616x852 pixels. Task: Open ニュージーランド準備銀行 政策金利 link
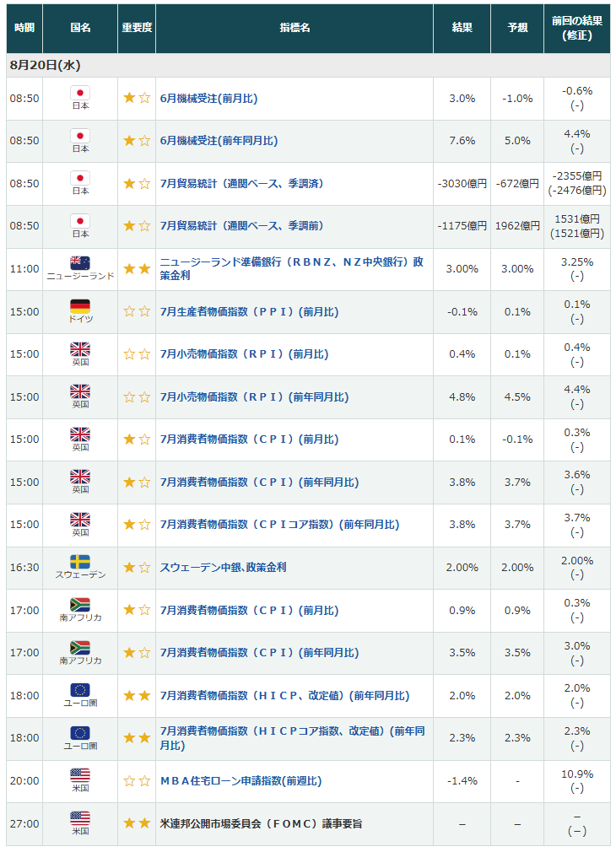pyautogui.click(x=291, y=268)
